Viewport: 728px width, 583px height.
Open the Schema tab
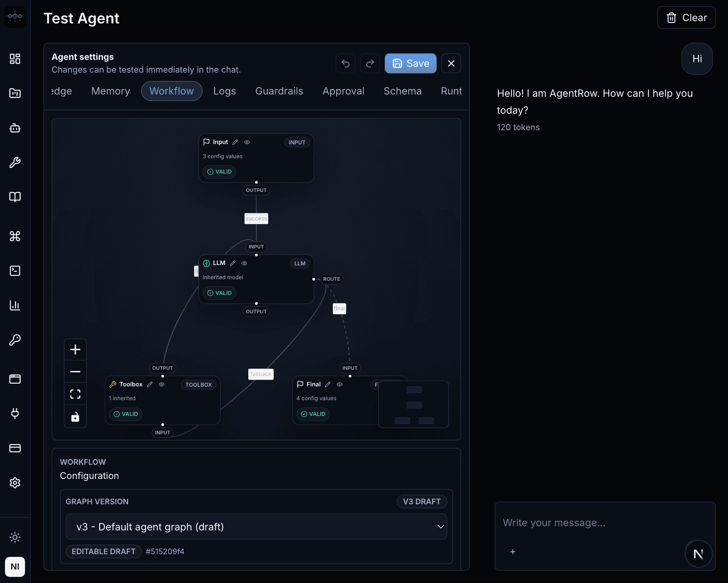pyautogui.click(x=402, y=91)
